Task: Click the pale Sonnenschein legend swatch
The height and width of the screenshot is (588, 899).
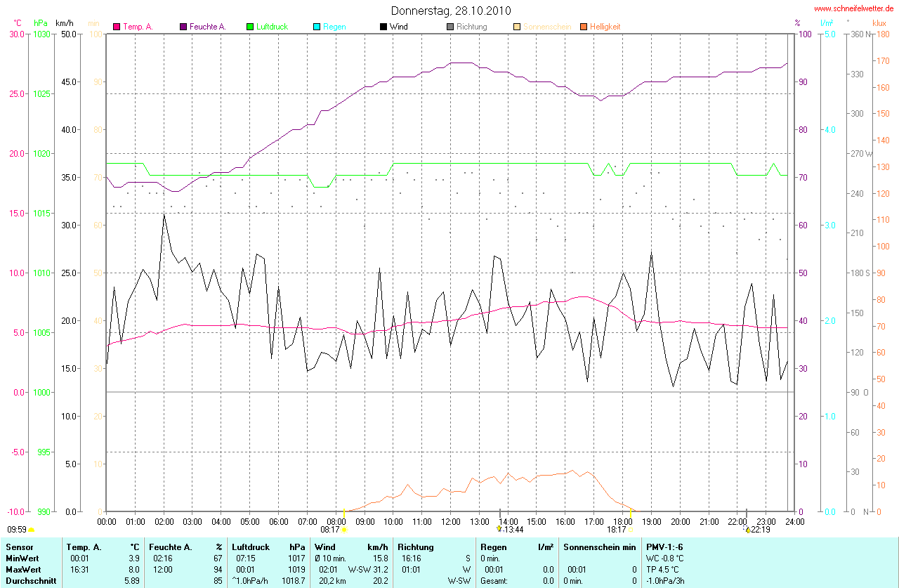Action: 517,27
